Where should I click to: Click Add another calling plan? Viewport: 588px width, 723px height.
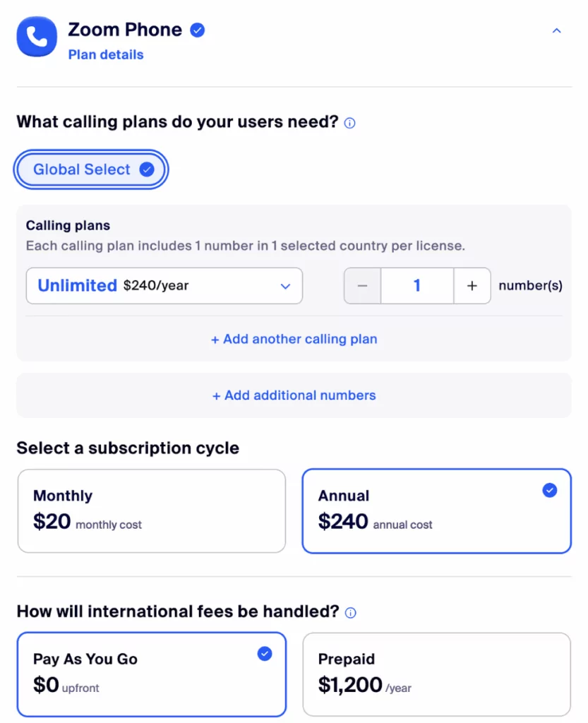click(x=294, y=340)
